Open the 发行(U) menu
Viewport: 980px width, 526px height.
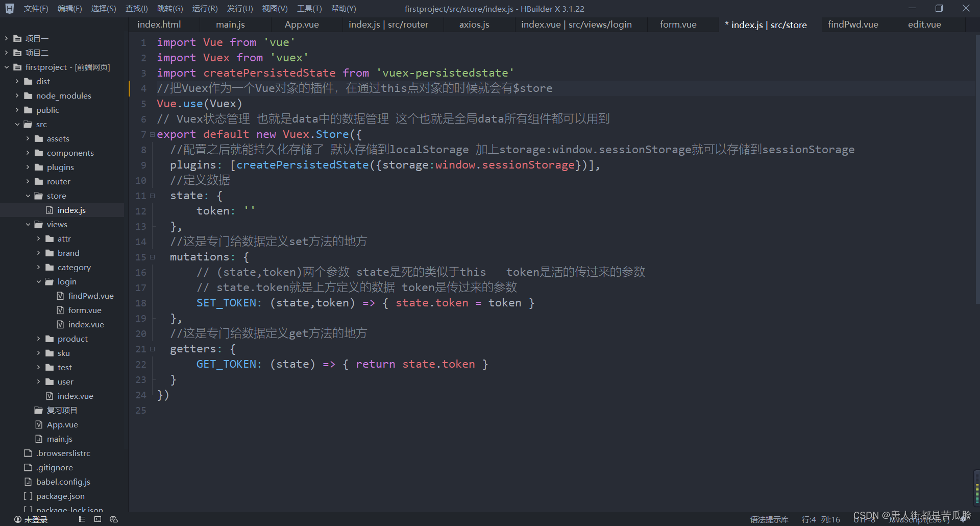(x=239, y=9)
